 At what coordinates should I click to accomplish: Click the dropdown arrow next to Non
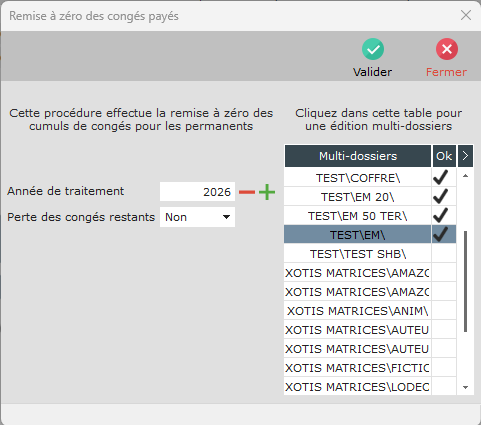click(226, 217)
